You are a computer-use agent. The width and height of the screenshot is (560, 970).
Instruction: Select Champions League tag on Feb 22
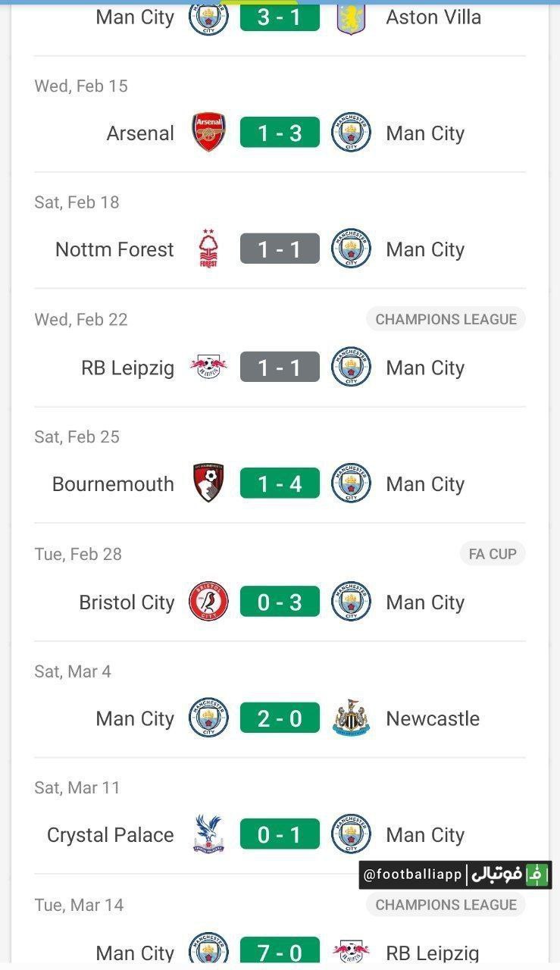446,319
